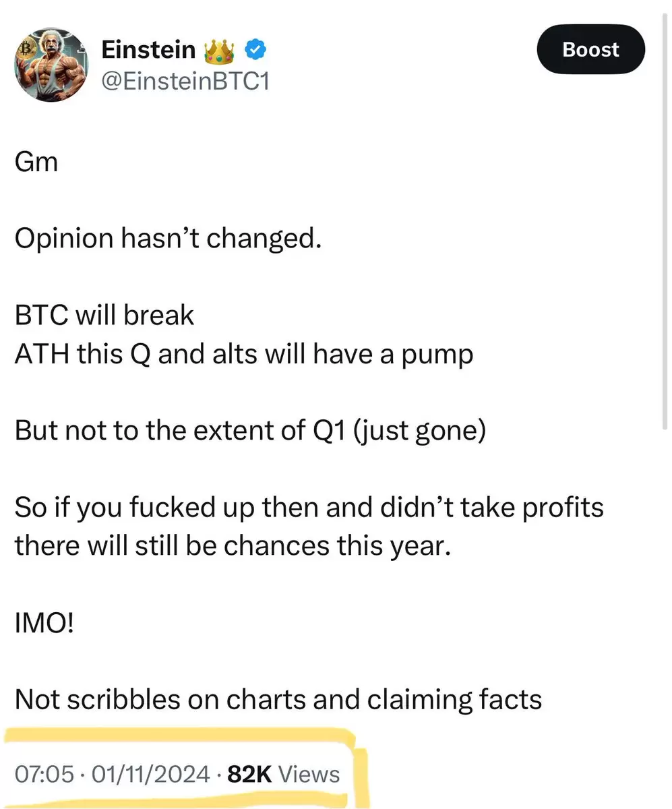Click the crown emoji beside Einstein

pos(219,49)
